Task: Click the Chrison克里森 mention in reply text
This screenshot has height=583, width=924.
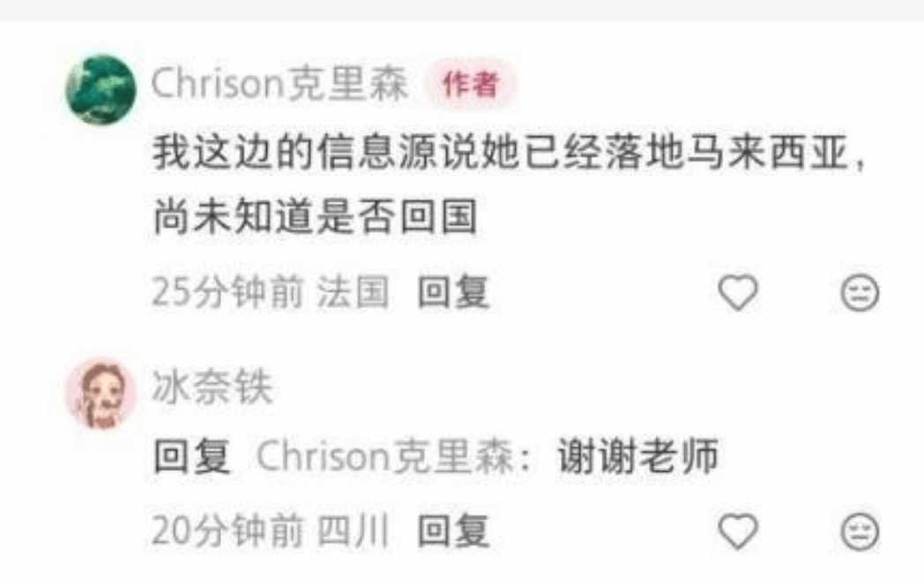Action: coord(395,456)
